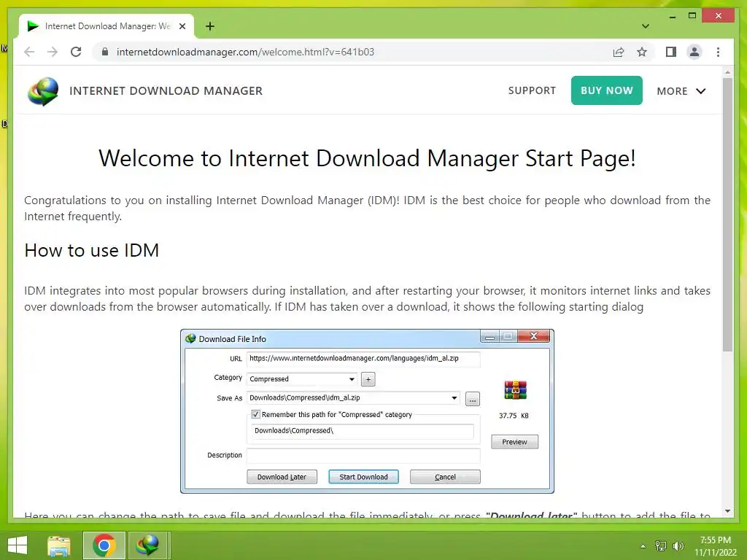Click the INTERNET DOWNLOAD MANAGER title link

pos(166,91)
